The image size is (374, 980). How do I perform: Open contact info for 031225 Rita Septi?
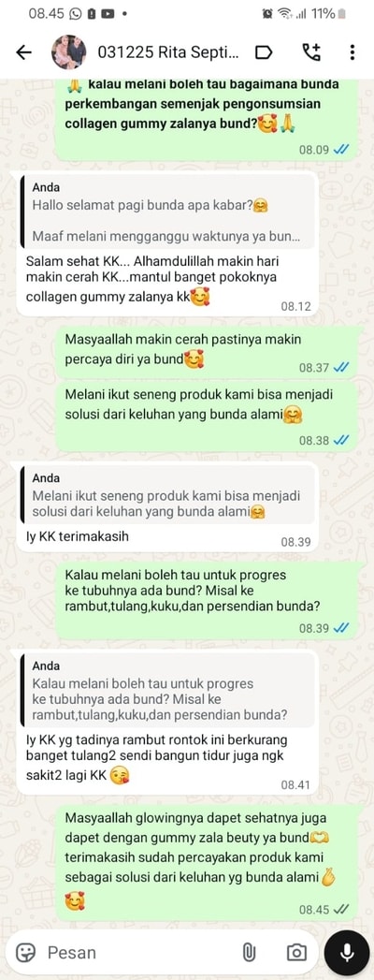click(168, 52)
